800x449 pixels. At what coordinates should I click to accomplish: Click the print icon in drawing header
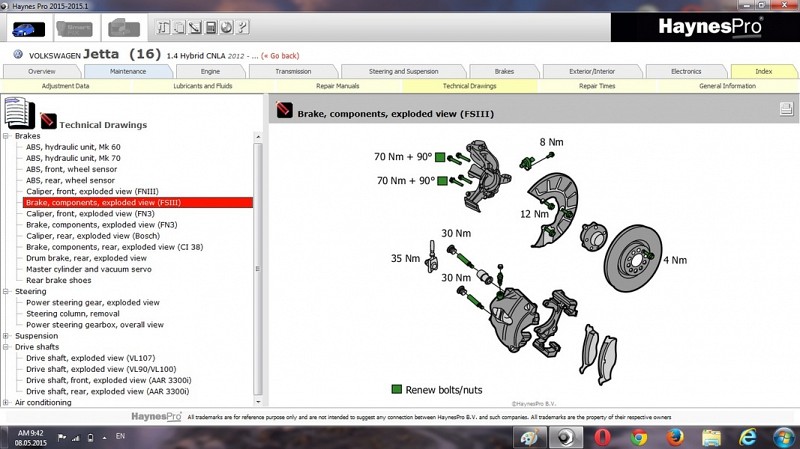786,109
